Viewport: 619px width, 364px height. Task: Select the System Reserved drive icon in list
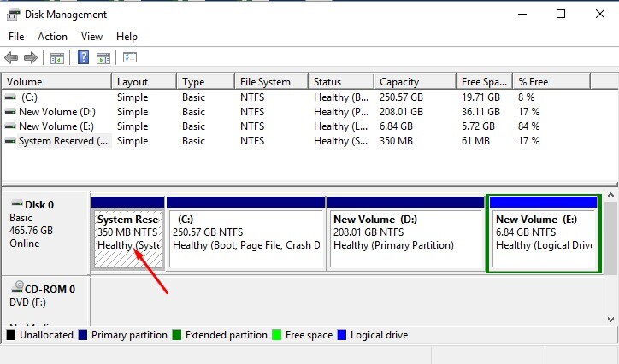(x=10, y=141)
